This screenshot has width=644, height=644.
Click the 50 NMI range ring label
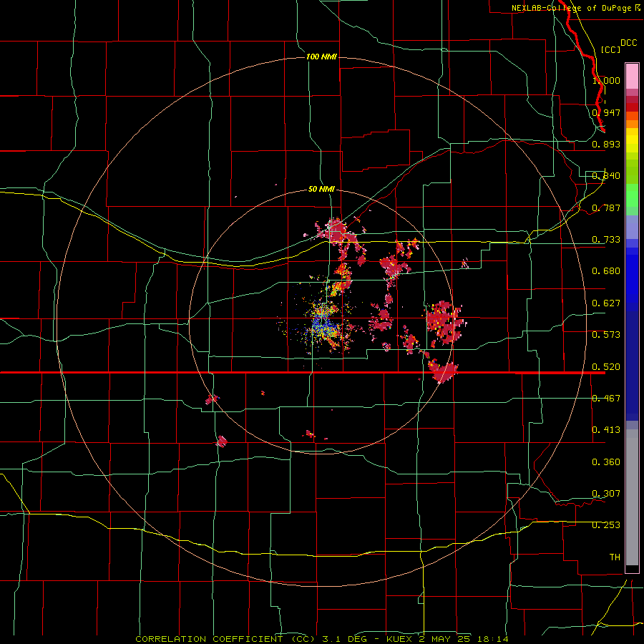point(321,190)
